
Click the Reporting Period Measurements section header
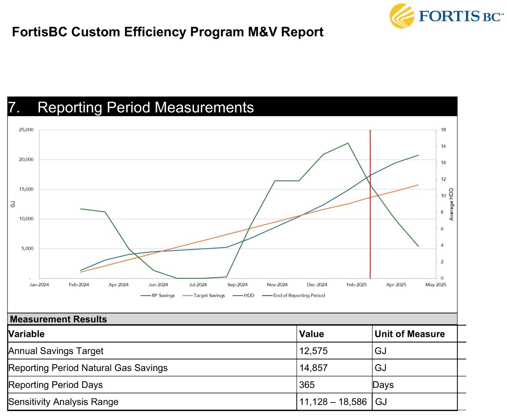click(x=145, y=107)
